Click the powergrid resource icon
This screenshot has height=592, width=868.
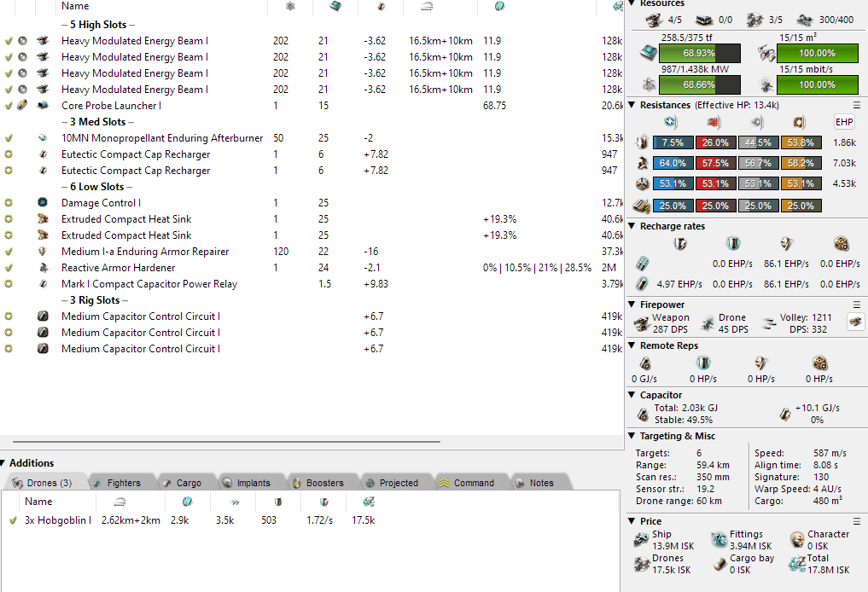[x=650, y=84]
